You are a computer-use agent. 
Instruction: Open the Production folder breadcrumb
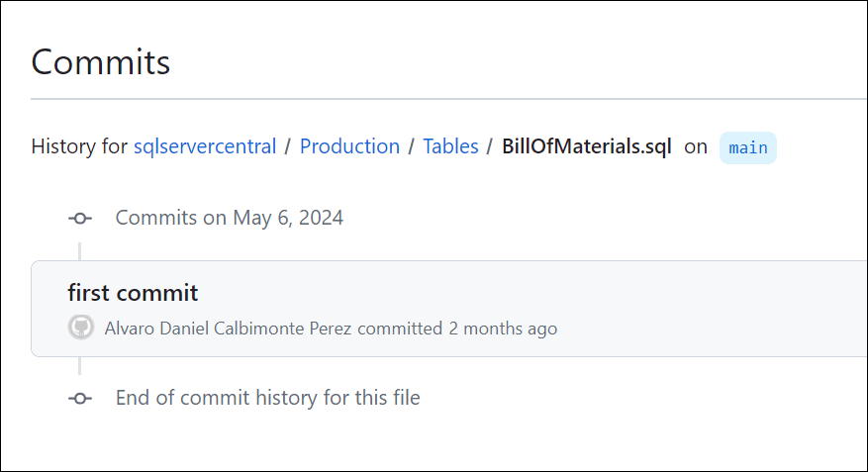tap(349, 146)
